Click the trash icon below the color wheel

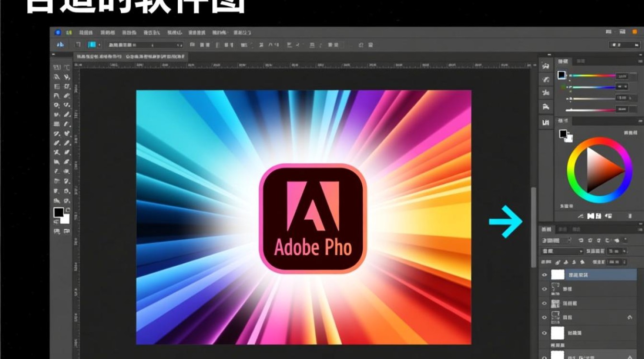coord(630,217)
